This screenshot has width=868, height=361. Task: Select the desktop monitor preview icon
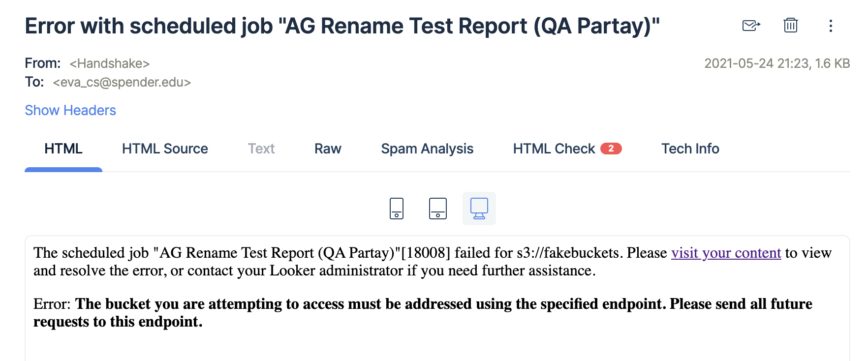pyautogui.click(x=479, y=209)
